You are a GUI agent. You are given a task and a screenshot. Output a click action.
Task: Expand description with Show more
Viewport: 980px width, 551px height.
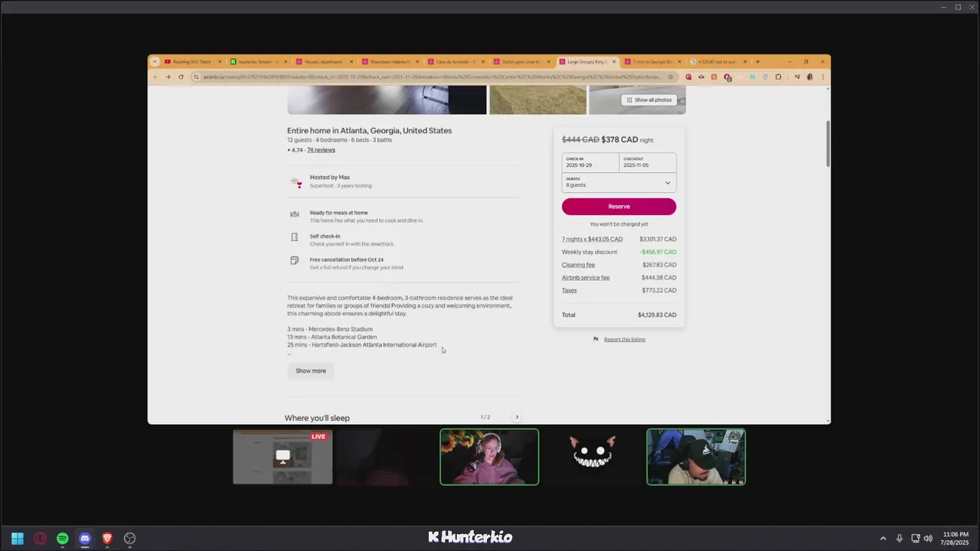[x=311, y=371]
